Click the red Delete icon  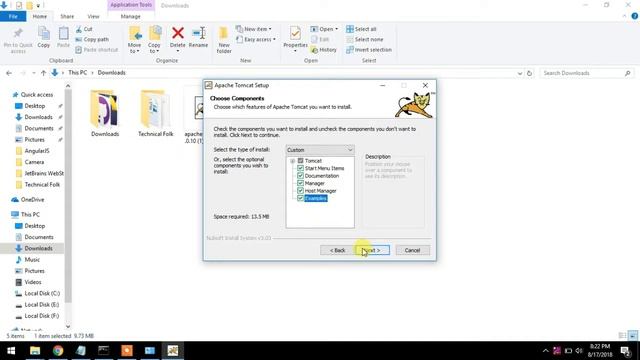178,33
